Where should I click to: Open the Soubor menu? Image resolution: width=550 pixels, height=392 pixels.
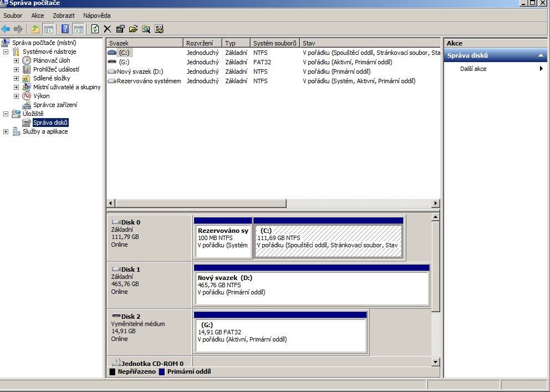[x=13, y=16]
